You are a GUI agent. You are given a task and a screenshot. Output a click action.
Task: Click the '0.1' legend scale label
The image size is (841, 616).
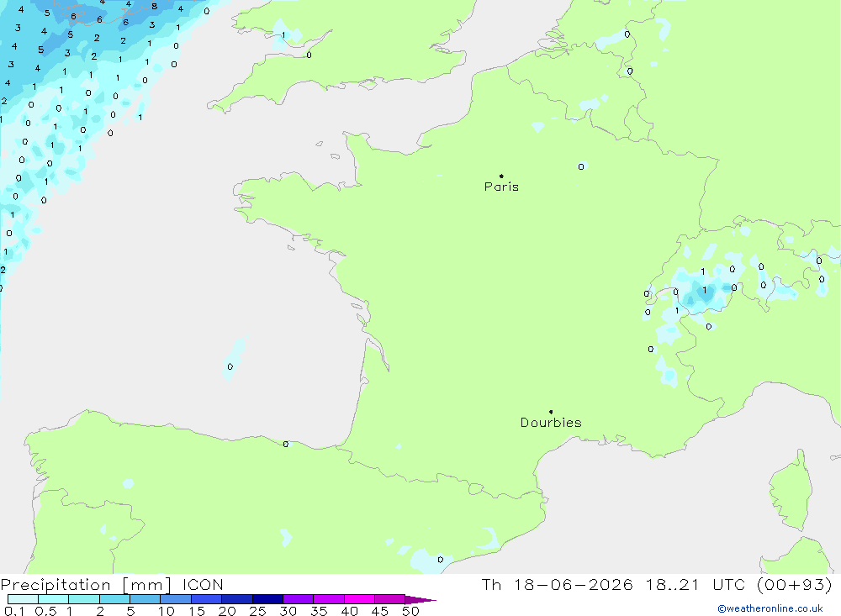pos(14,611)
